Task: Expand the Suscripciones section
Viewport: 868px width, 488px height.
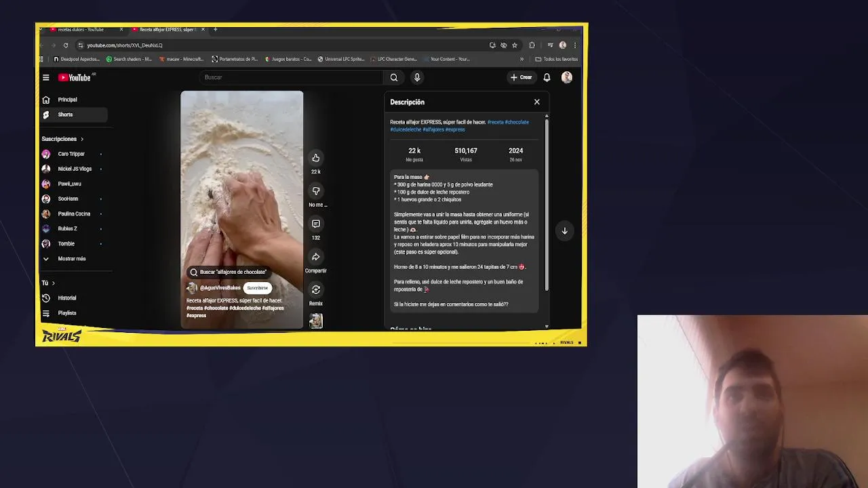Action: pos(63,139)
